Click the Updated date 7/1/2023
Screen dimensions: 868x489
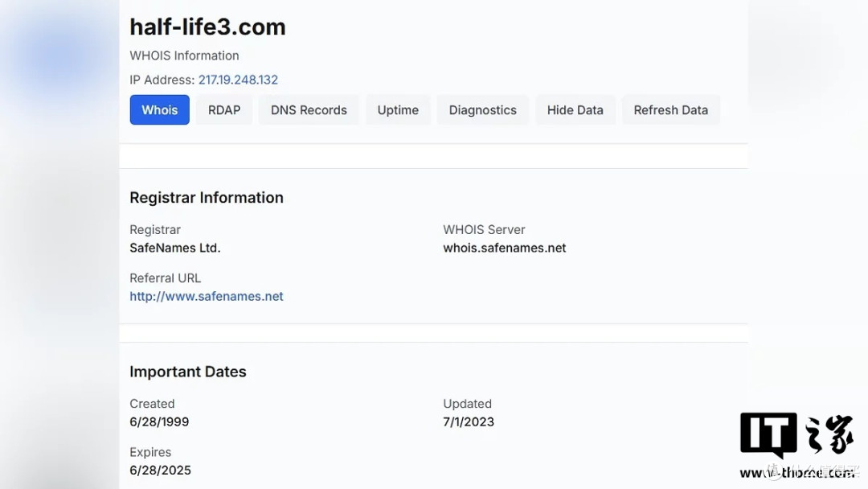(469, 422)
